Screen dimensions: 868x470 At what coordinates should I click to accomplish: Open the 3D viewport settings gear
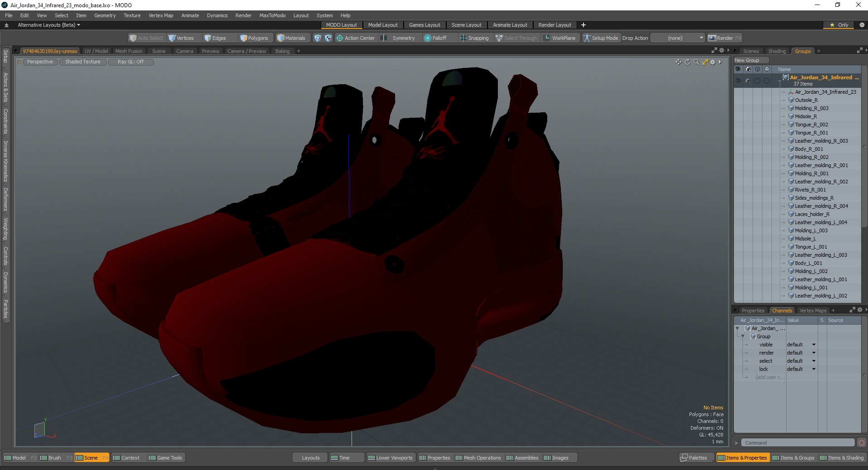(x=713, y=62)
